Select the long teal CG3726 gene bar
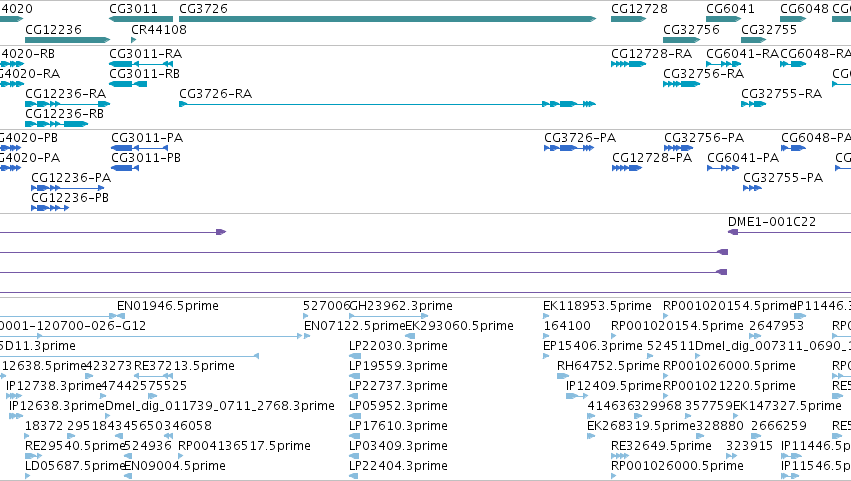The height and width of the screenshot is (481, 851). [388, 19]
